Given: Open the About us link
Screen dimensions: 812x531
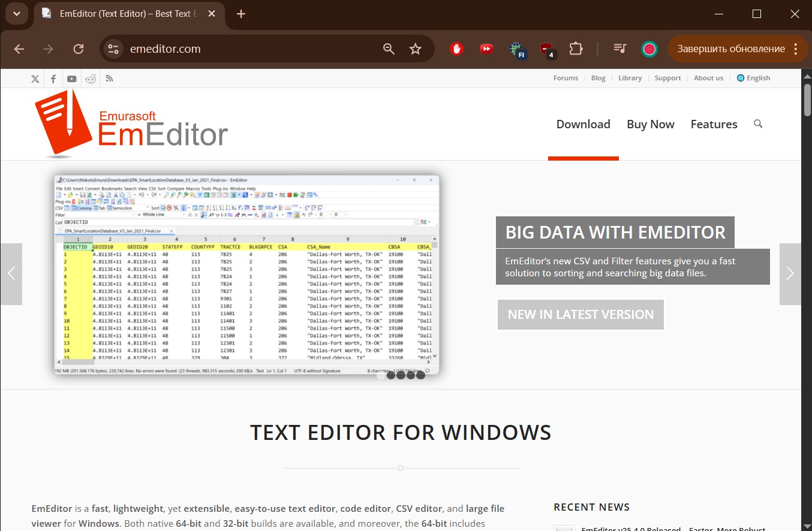Looking at the screenshot, I should tap(708, 78).
